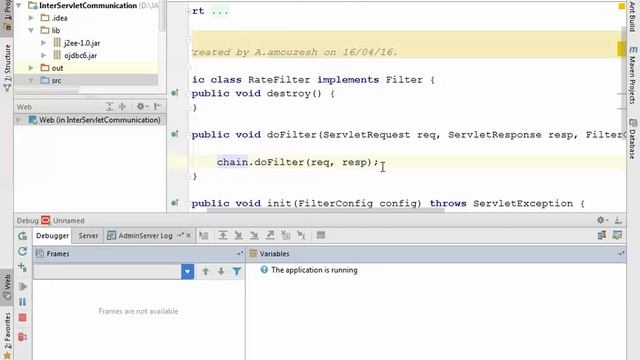Viewport: 640px width, 360px height.
Task: Click the empty thread combo box in Frames
Action: (107, 271)
